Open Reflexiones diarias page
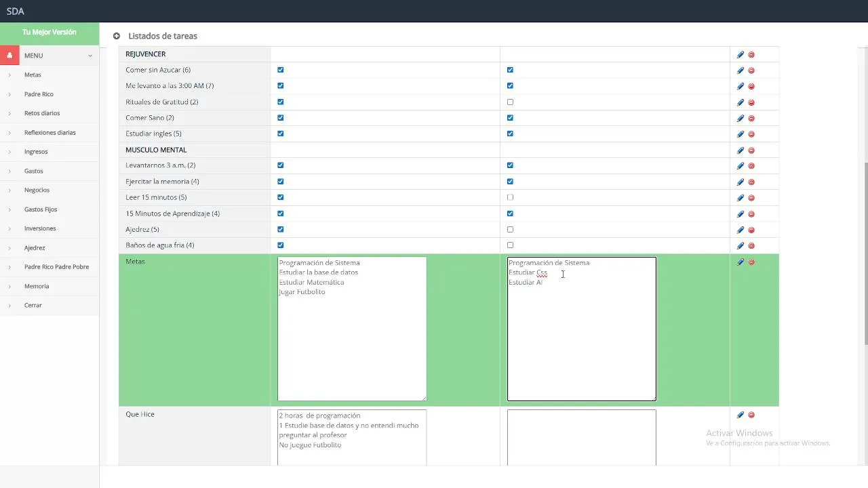 point(50,133)
